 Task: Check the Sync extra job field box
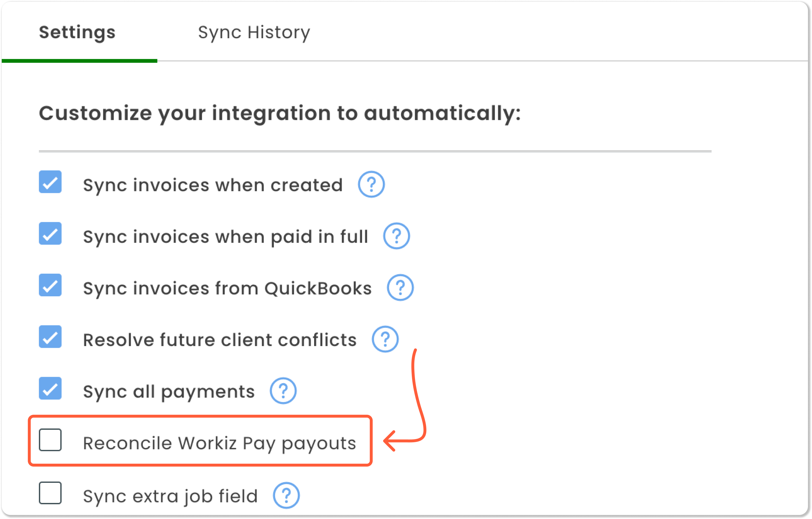(x=50, y=493)
